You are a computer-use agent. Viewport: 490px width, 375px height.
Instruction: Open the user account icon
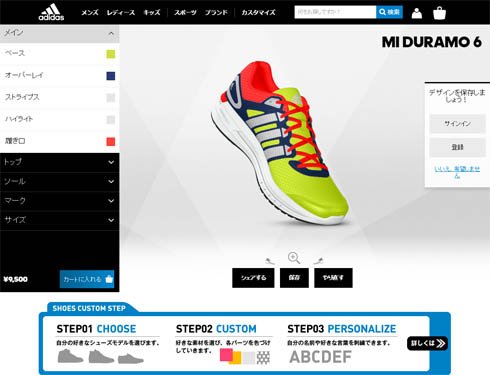(x=417, y=13)
